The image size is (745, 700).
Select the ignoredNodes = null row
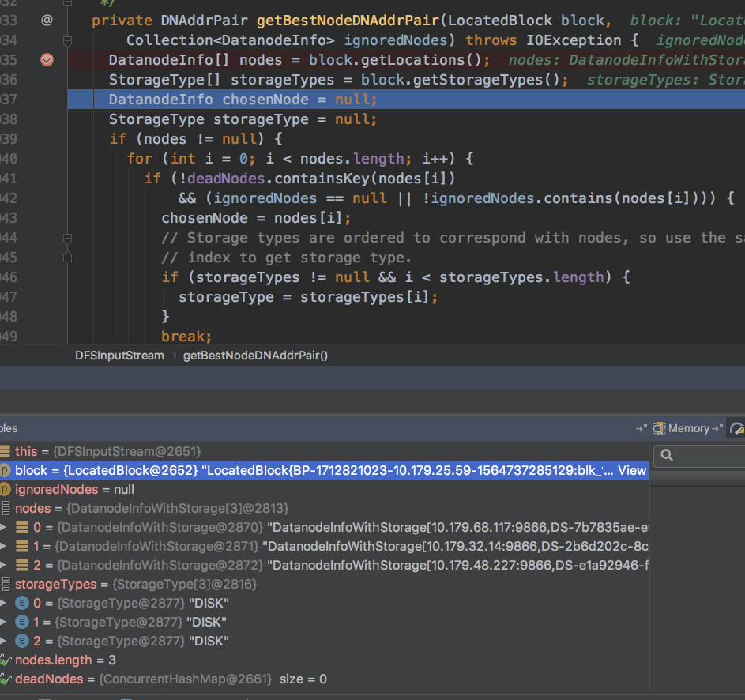(x=325, y=489)
